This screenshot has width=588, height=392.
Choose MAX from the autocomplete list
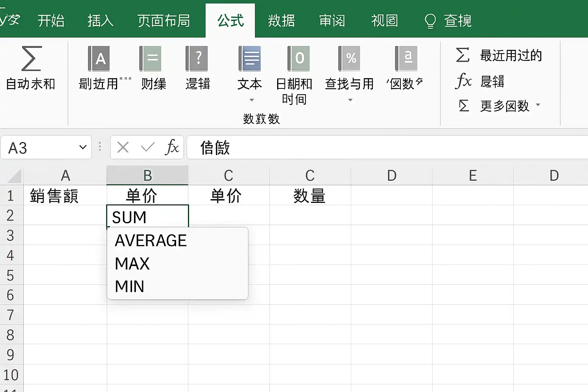pos(132,264)
